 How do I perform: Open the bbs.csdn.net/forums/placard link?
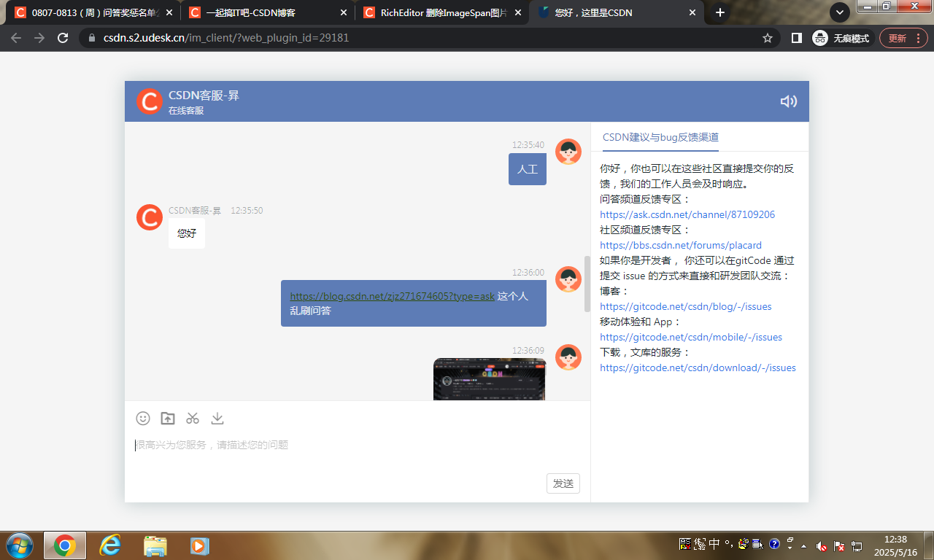click(681, 245)
